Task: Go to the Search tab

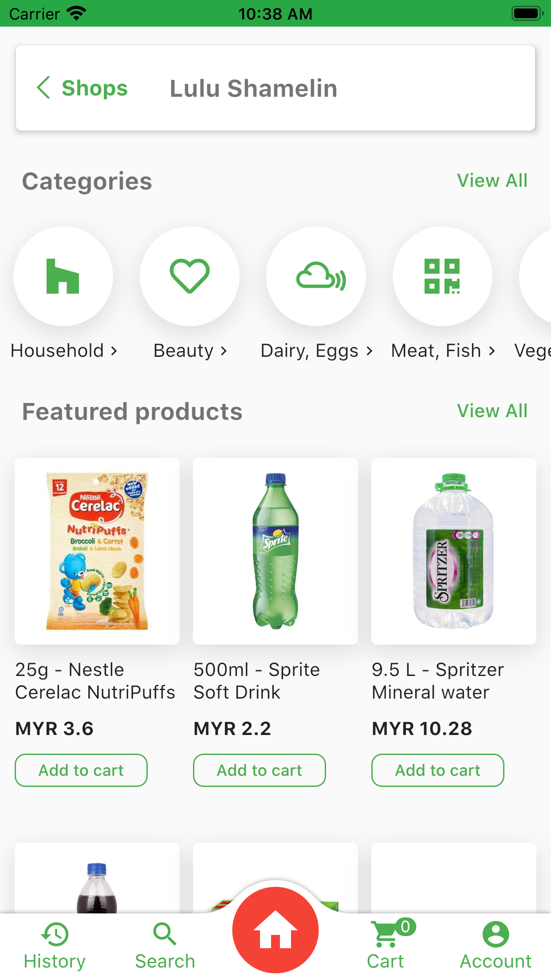Action: point(165,943)
